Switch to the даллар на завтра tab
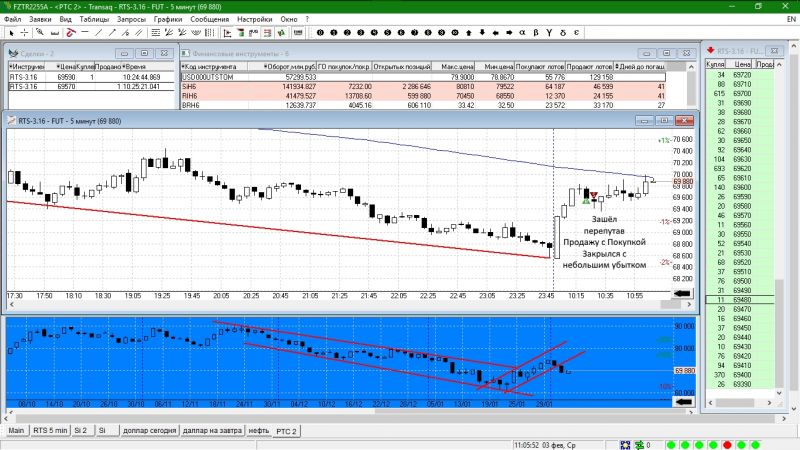Image resolution: width=800 pixels, height=450 pixels. (212, 430)
